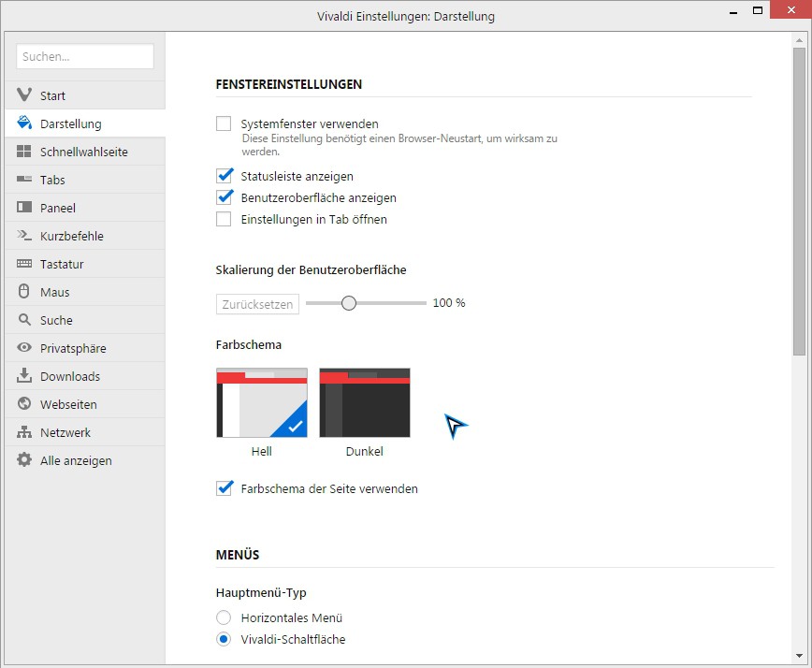This screenshot has width=812, height=668.
Task: Choose the Dunkel color scheme thumbnail
Action: click(365, 402)
